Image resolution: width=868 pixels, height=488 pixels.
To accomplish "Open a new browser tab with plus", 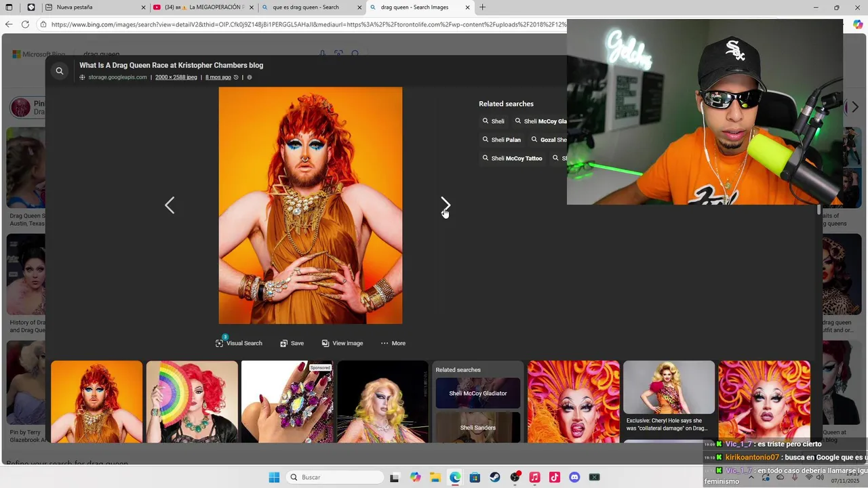I will click(482, 7).
